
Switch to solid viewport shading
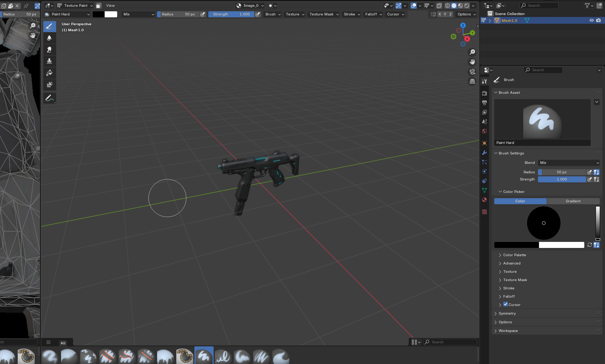454,6
